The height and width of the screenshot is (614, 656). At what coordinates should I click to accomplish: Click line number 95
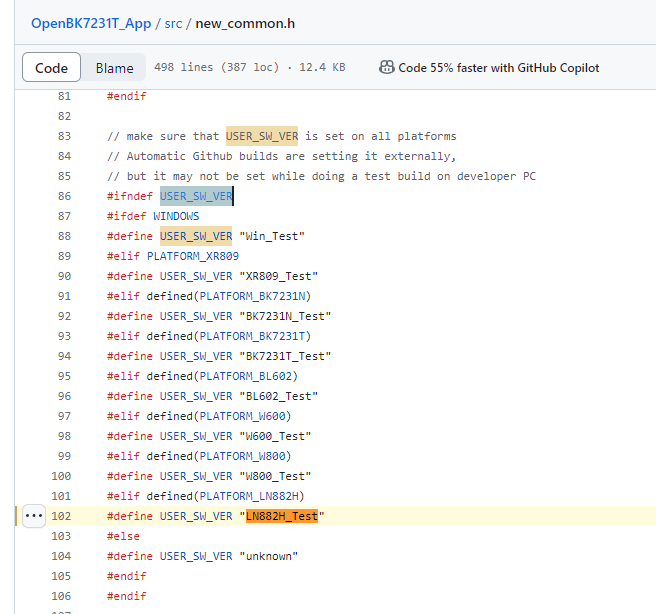tap(64, 376)
